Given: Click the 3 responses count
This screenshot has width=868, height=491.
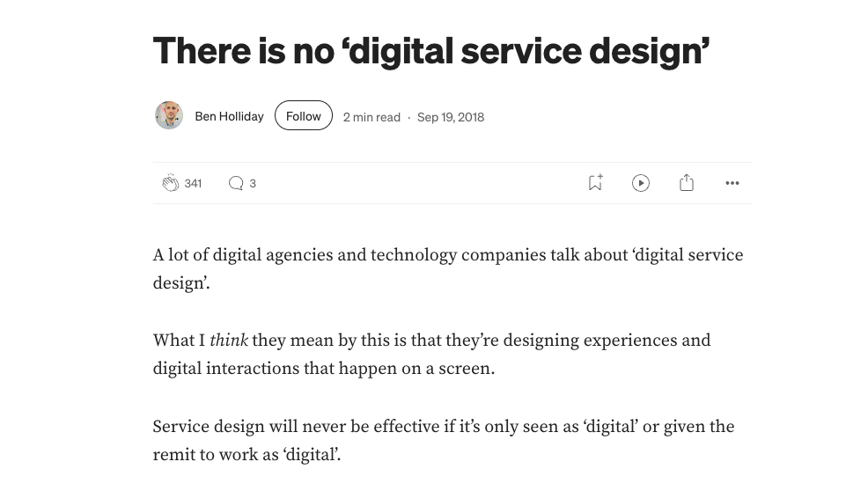Looking at the screenshot, I should (x=253, y=183).
